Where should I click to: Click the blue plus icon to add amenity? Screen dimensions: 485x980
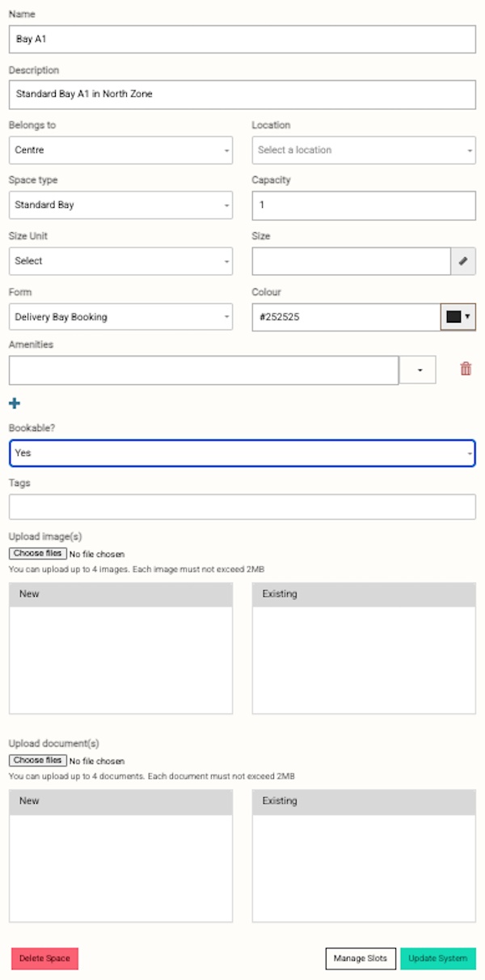(15, 403)
